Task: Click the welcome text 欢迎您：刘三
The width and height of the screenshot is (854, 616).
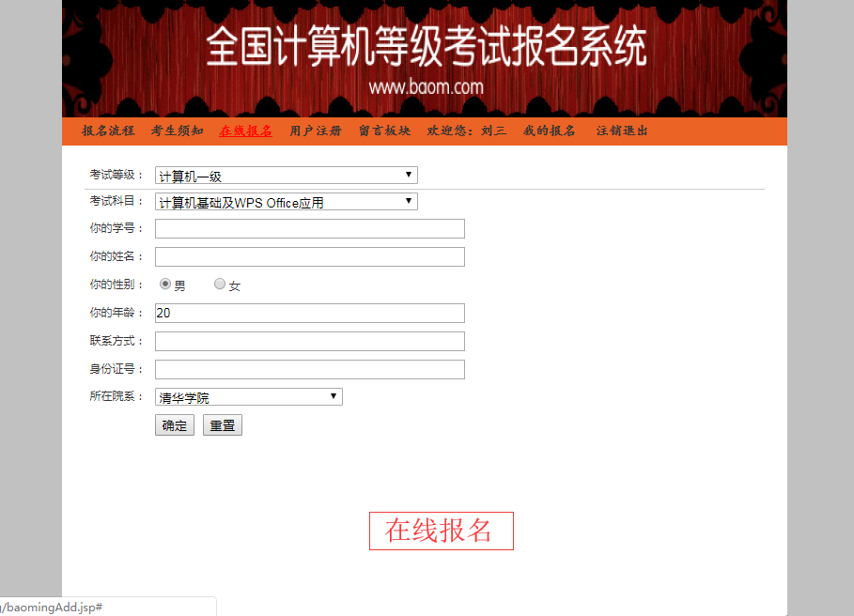Action: (x=467, y=131)
